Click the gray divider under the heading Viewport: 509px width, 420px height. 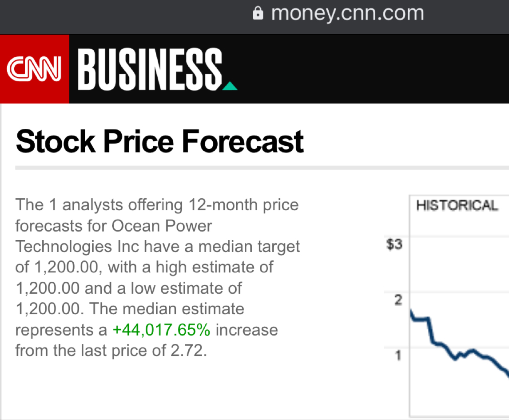click(x=262, y=168)
